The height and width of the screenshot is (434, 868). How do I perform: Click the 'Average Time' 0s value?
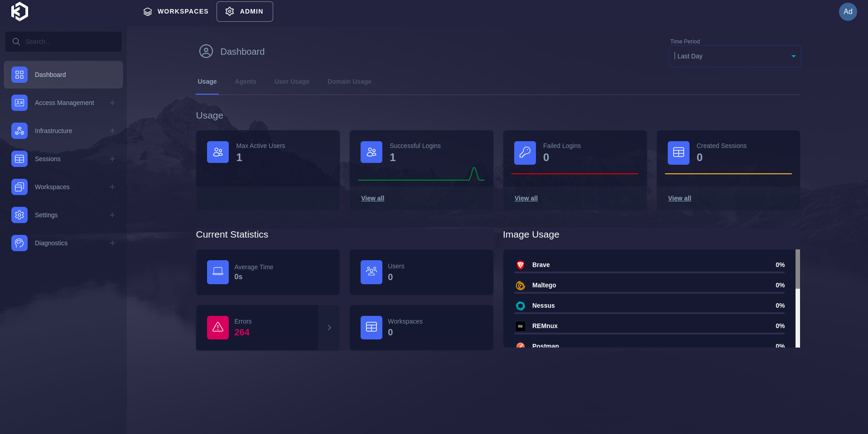pyautogui.click(x=238, y=277)
